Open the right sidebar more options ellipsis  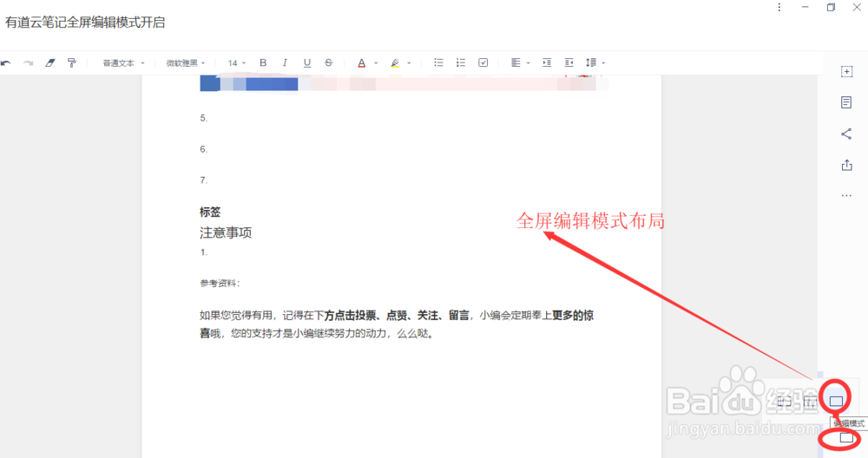(x=846, y=195)
